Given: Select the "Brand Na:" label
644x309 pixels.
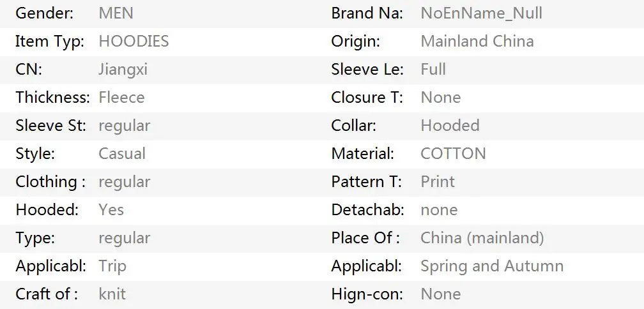Looking at the screenshot, I should click(x=367, y=13).
